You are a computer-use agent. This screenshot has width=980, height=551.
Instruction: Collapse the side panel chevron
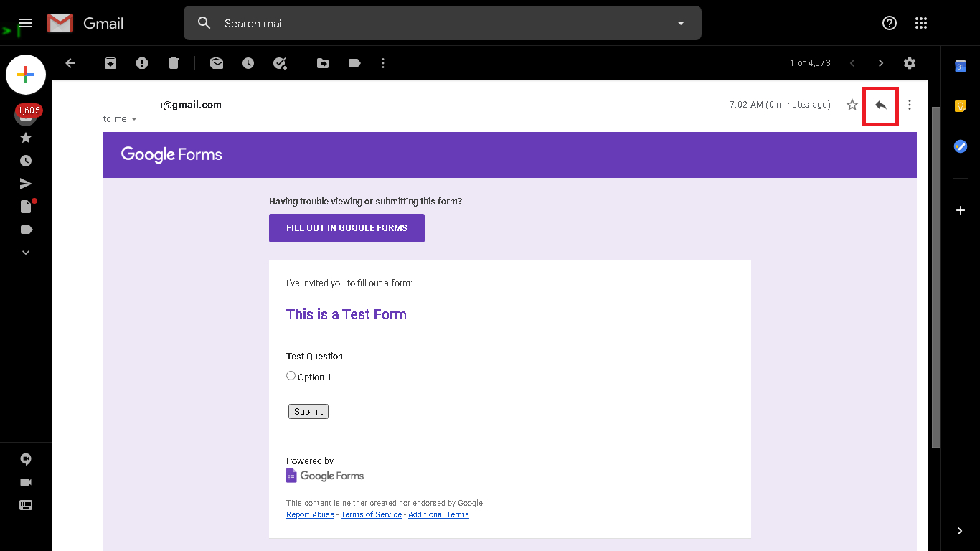(961, 531)
